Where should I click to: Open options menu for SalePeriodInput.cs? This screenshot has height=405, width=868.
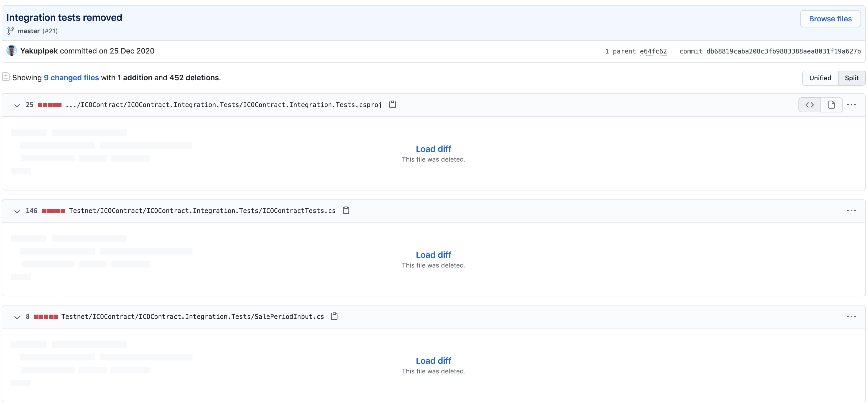(x=851, y=317)
